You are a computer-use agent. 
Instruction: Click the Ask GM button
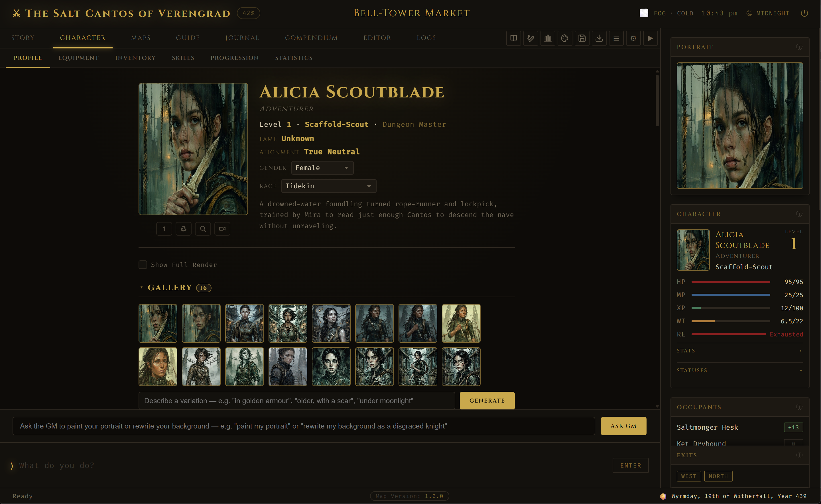pyautogui.click(x=623, y=426)
